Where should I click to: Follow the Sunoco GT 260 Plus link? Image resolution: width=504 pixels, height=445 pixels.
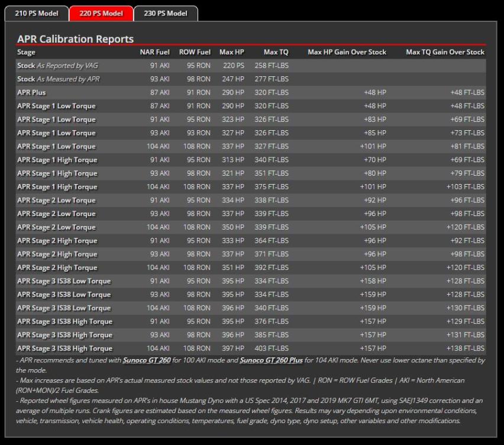(272, 360)
